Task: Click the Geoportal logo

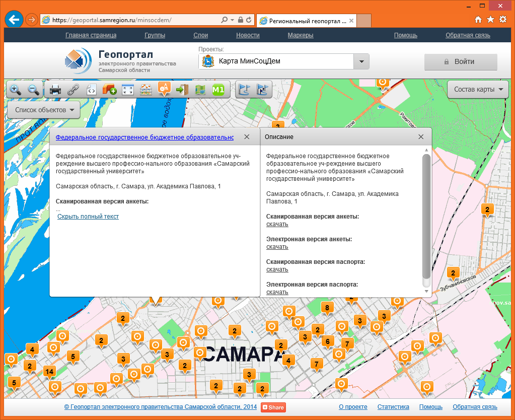Action: pyautogui.click(x=78, y=60)
